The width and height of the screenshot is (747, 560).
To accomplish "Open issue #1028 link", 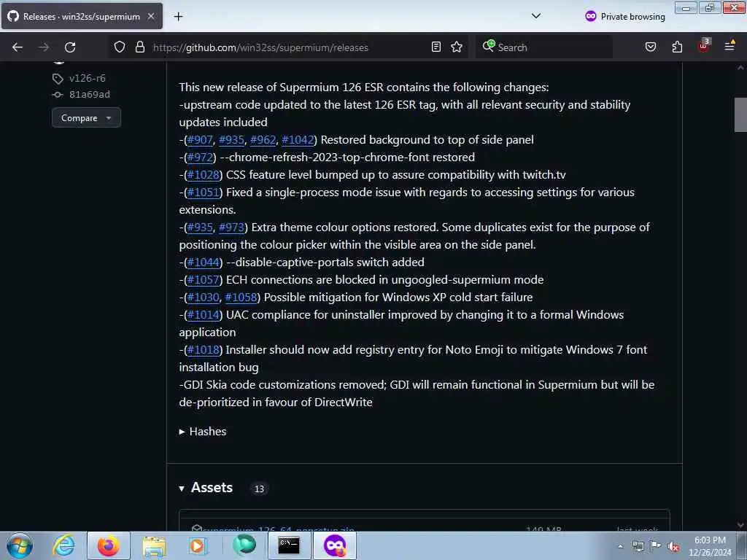I will 203,175.
